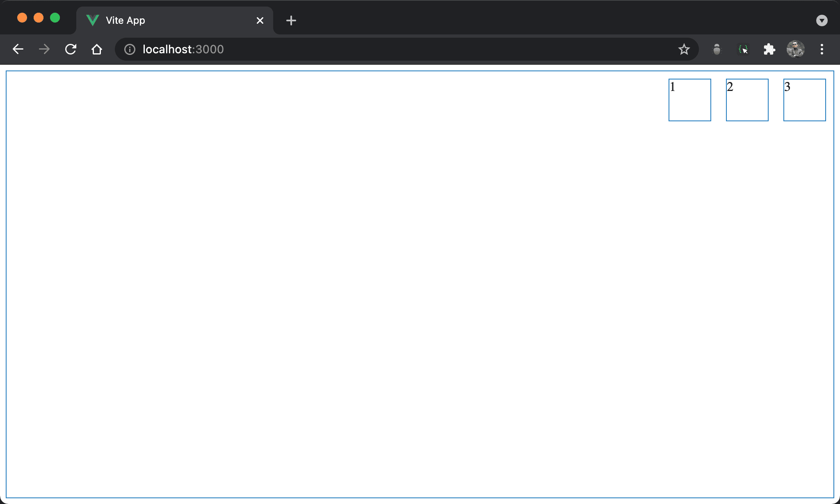Screen dimensions: 840x504
Task: Reload the localhost page
Action: pyautogui.click(x=71, y=50)
